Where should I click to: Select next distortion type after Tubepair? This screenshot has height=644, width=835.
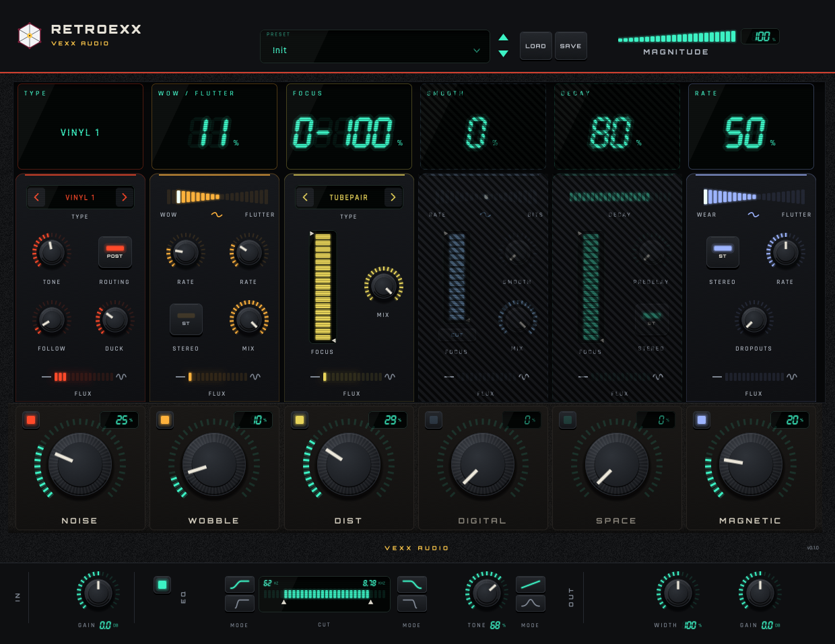(393, 197)
